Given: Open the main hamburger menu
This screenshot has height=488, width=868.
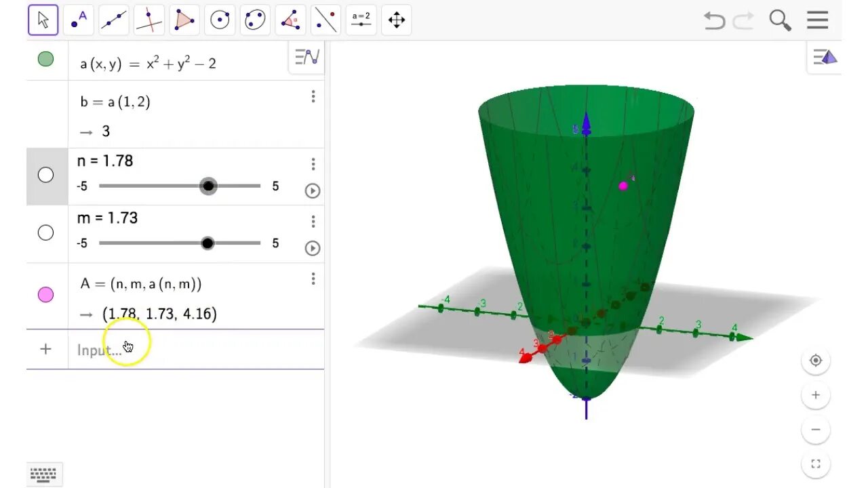Looking at the screenshot, I should [x=818, y=20].
